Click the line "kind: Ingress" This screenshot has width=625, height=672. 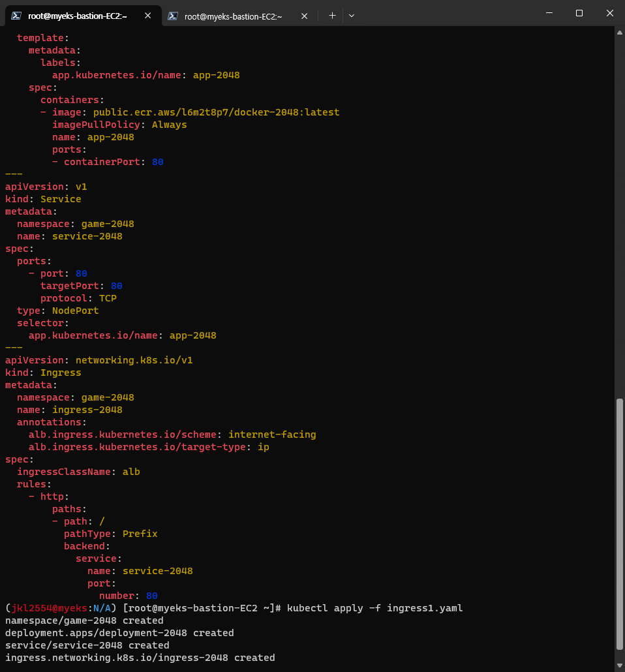pyautogui.click(x=43, y=373)
